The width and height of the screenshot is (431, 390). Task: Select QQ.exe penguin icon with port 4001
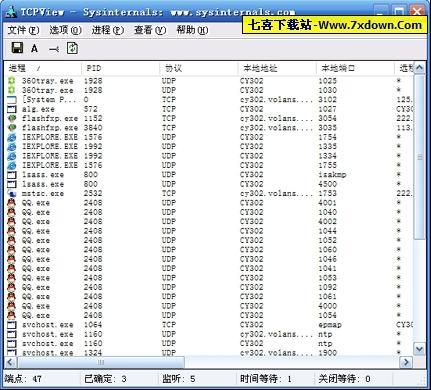point(11,203)
